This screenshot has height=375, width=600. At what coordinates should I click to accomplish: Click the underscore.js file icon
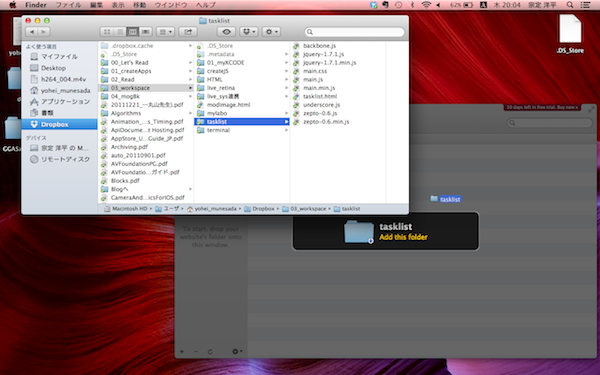tap(296, 105)
